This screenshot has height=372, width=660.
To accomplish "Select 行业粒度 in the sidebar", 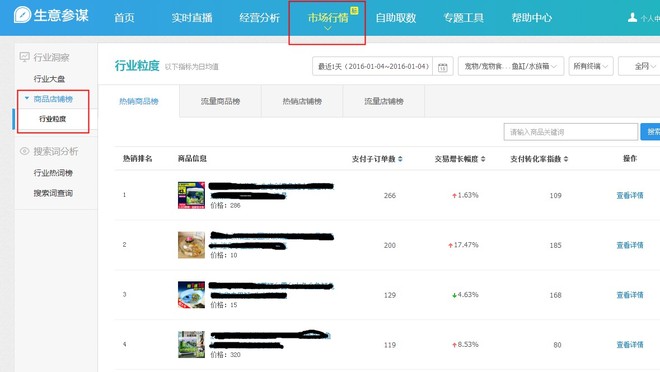I will point(53,119).
